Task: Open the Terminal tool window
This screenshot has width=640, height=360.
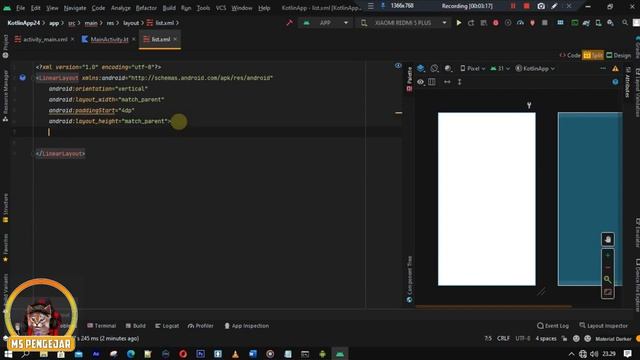Action: pyautogui.click(x=101, y=326)
